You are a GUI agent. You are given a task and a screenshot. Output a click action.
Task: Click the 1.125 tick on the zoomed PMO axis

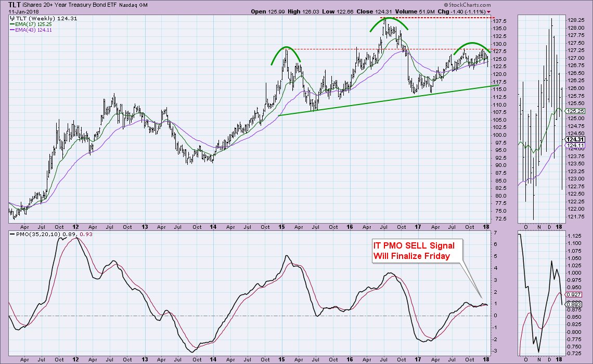[574, 236]
